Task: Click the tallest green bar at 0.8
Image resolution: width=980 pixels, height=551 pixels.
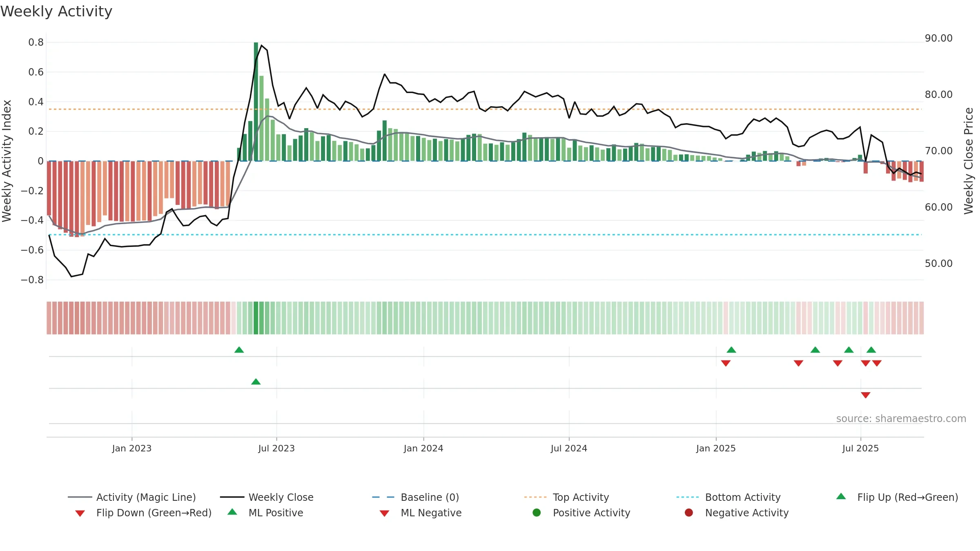Action: [256, 102]
